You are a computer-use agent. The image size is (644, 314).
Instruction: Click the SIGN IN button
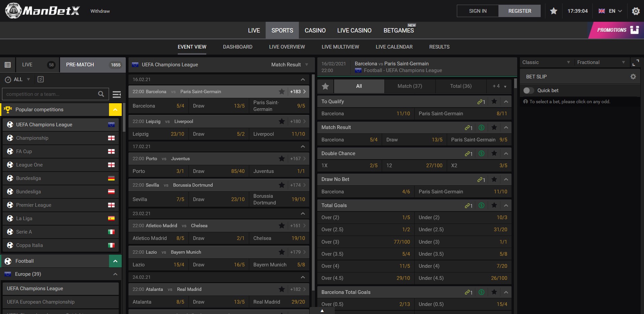[x=478, y=11]
